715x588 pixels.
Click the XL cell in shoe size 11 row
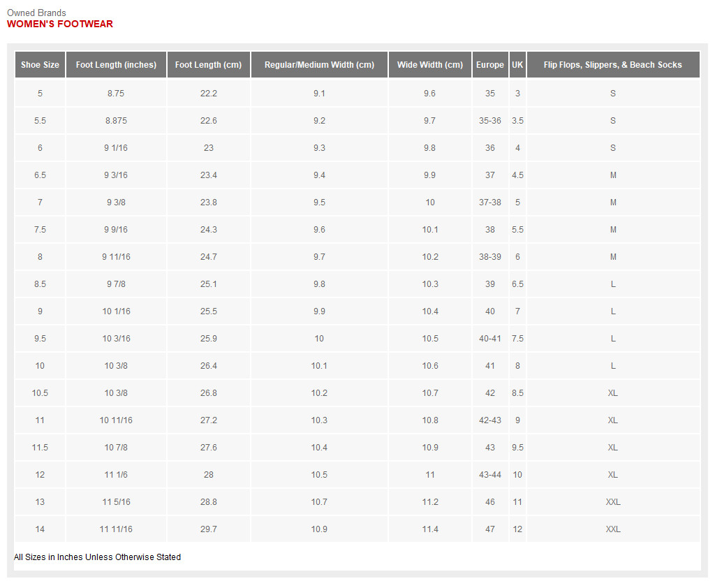(x=613, y=420)
